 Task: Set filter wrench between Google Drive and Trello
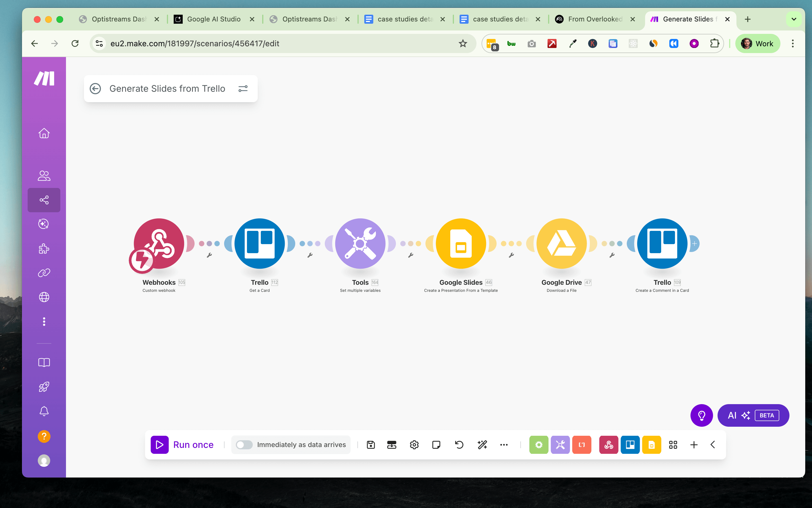click(x=612, y=255)
